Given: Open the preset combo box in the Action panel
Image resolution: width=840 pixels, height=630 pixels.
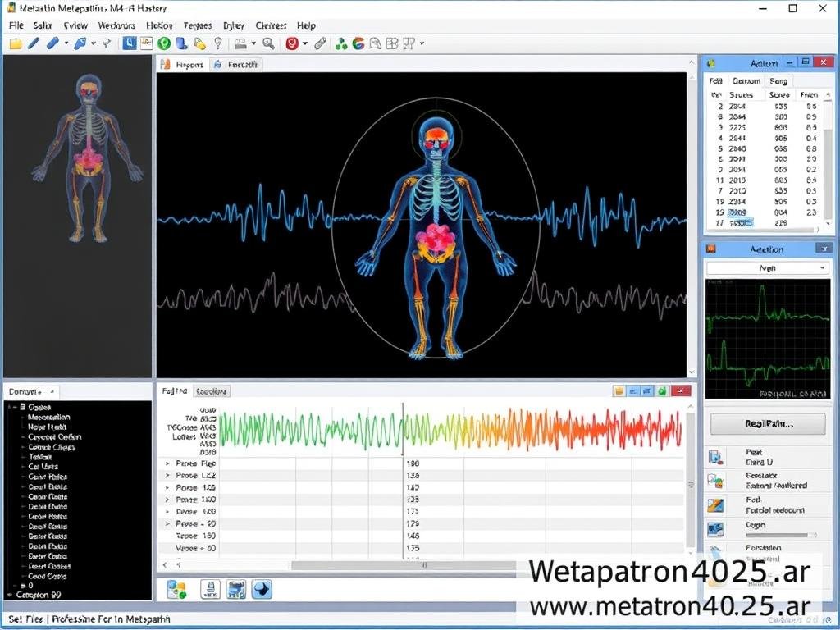Looking at the screenshot, I should pos(768,267).
